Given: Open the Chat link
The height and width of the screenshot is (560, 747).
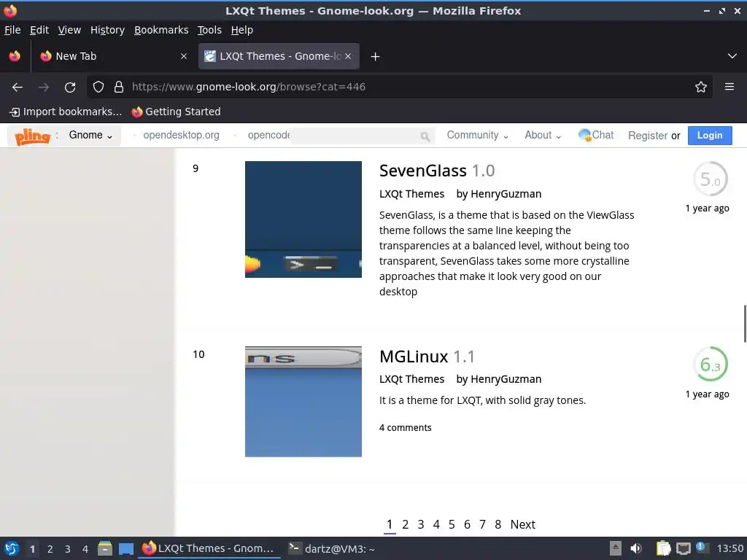Looking at the screenshot, I should [x=596, y=135].
